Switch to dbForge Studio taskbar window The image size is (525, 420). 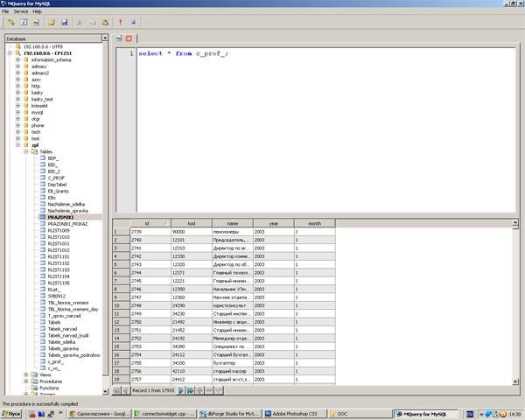[229, 414]
